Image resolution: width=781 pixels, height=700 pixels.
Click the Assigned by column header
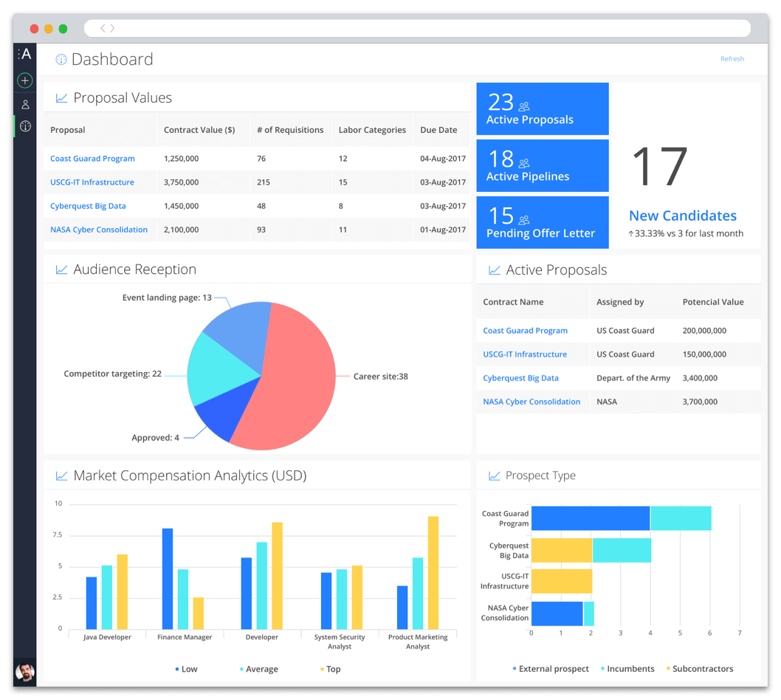click(x=621, y=302)
